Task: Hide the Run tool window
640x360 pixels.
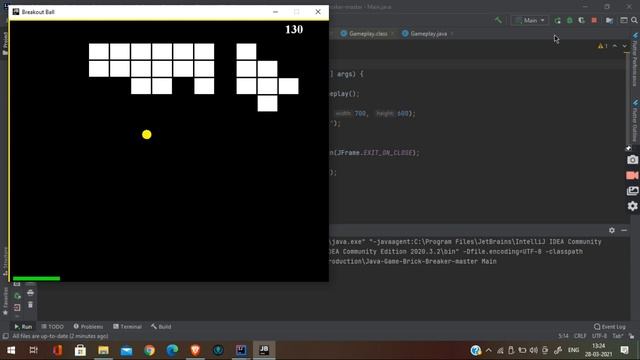Action: click(624, 230)
